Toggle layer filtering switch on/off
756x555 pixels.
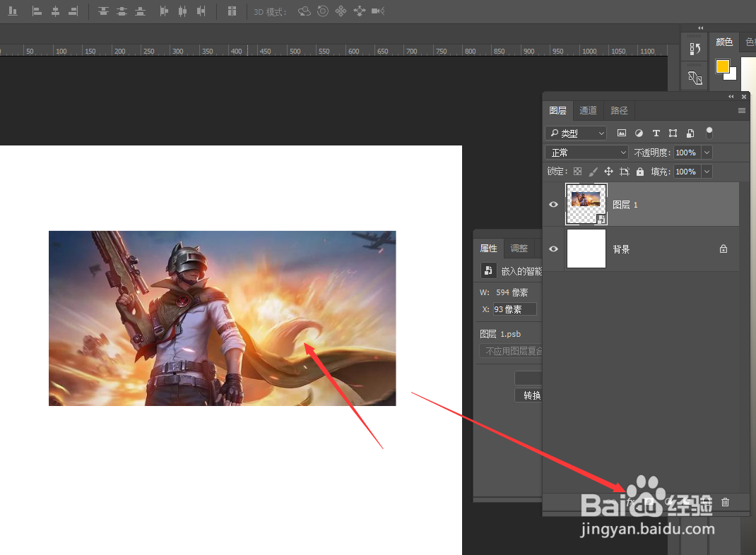[x=709, y=133]
